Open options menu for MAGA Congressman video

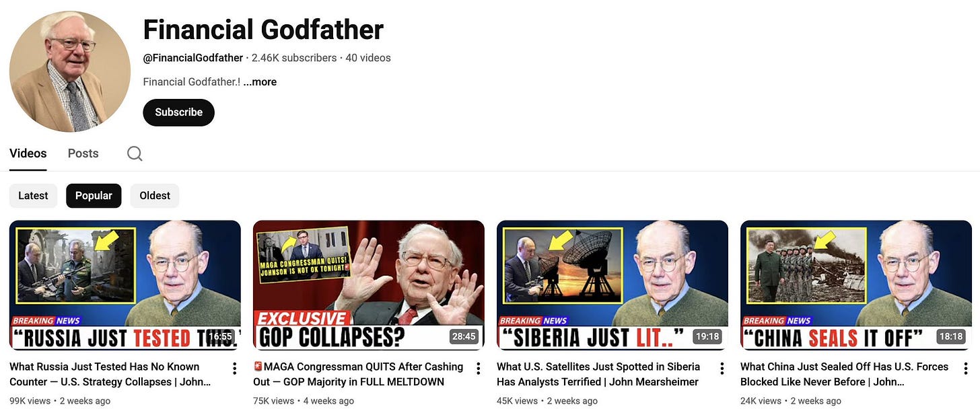tap(478, 368)
